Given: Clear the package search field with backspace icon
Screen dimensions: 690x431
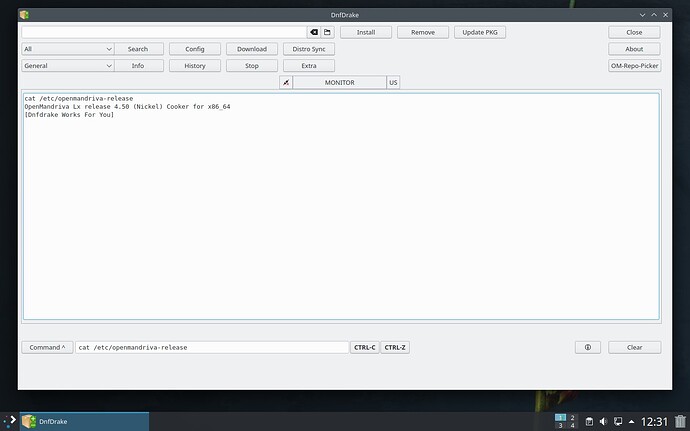Looking at the screenshot, I should tap(313, 32).
